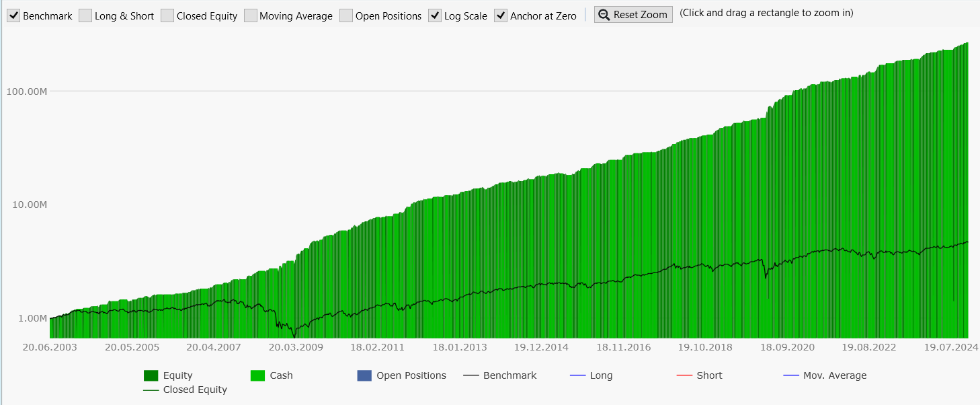The image size is (980, 405).
Task: Enable the Moving Average checkbox
Action: pyautogui.click(x=250, y=15)
